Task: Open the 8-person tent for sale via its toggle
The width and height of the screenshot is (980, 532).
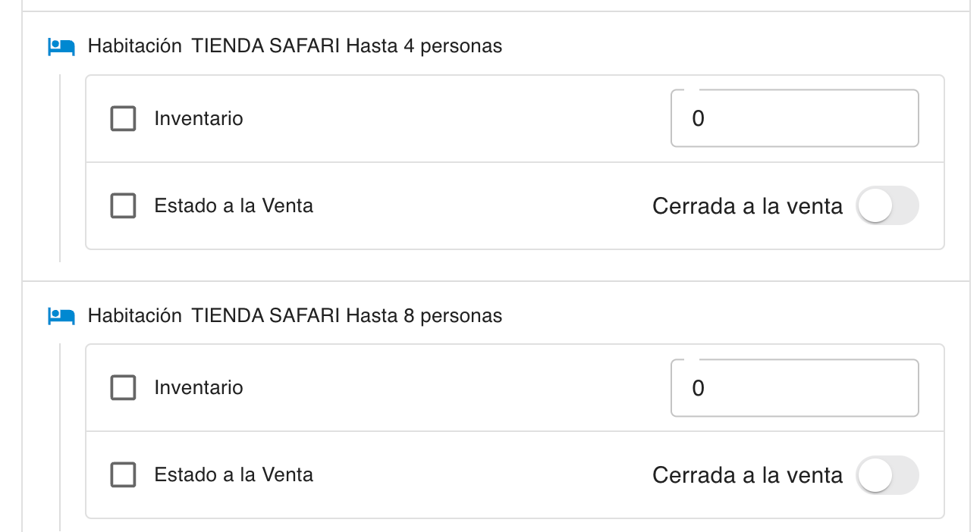Action: (x=887, y=475)
